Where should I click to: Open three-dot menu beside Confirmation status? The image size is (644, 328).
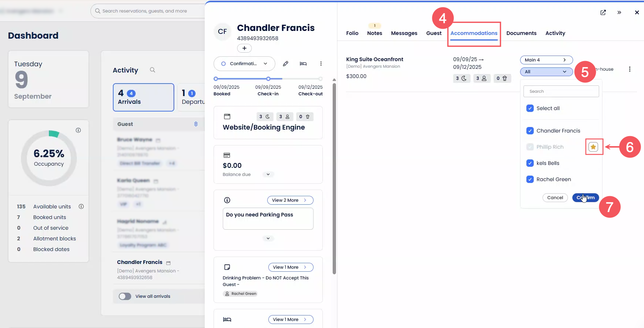[321, 64]
